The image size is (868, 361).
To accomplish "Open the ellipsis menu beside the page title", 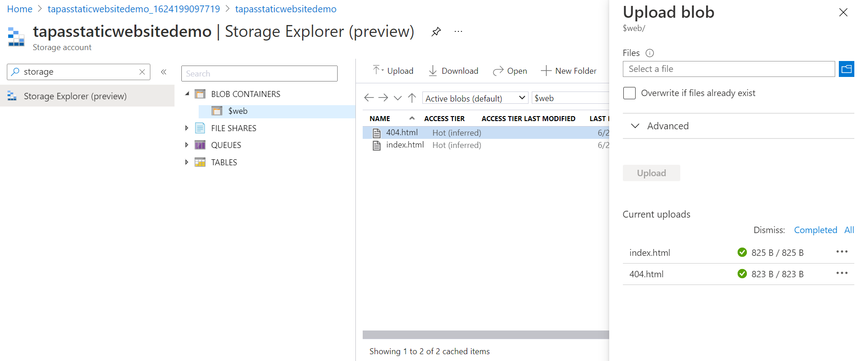I will [458, 31].
